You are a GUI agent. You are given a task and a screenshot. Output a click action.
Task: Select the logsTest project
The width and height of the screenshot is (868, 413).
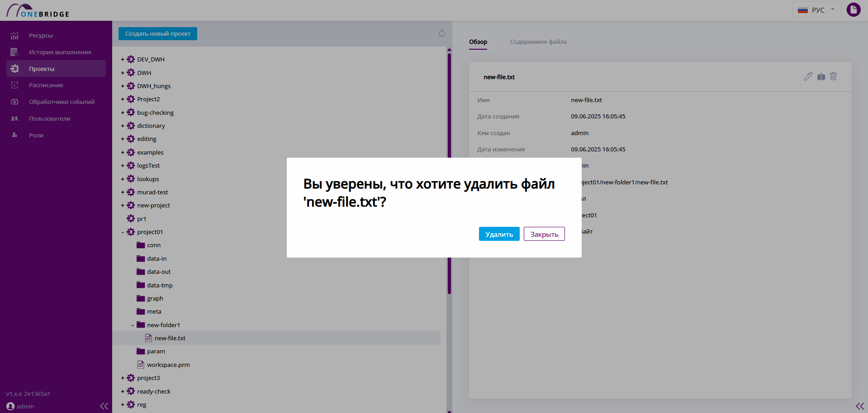point(148,165)
